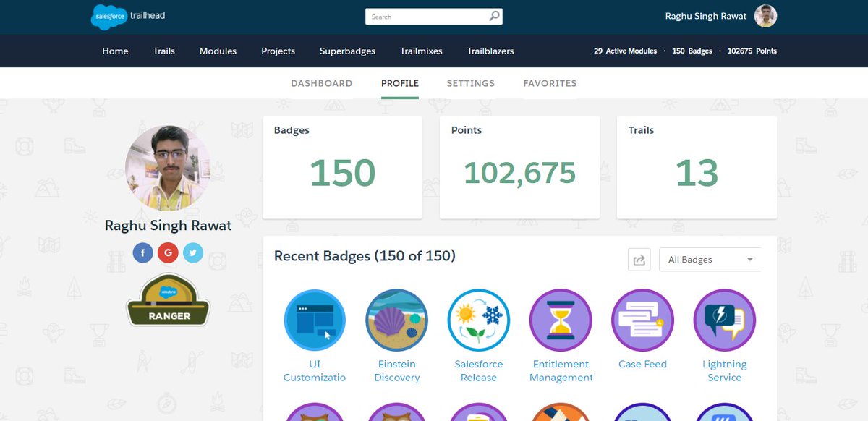Click the profile name under the photo
Viewport: 868px width, 421px height.
[x=169, y=226]
